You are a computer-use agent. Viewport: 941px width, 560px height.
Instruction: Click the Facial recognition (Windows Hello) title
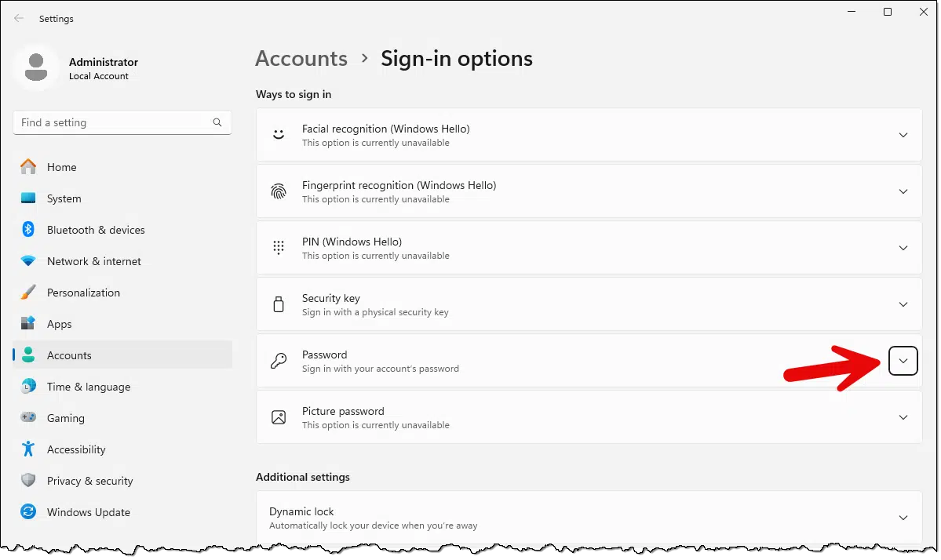pyautogui.click(x=386, y=129)
